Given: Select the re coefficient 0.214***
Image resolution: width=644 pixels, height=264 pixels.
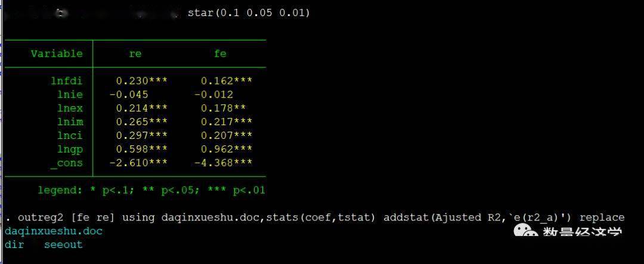Looking at the screenshot, I should (x=142, y=108).
